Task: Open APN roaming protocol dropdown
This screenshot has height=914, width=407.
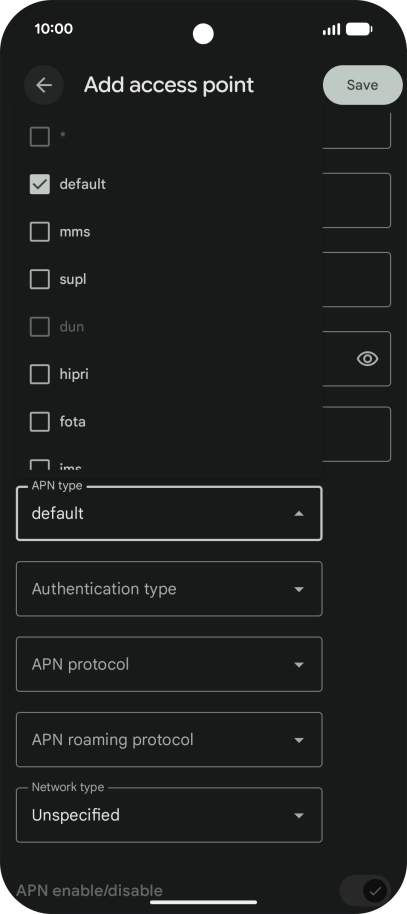Action: pos(169,740)
